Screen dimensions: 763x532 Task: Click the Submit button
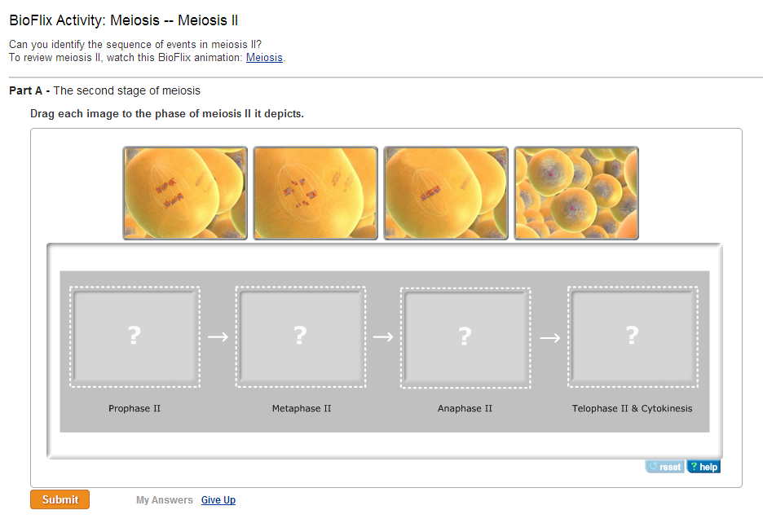[x=60, y=499]
